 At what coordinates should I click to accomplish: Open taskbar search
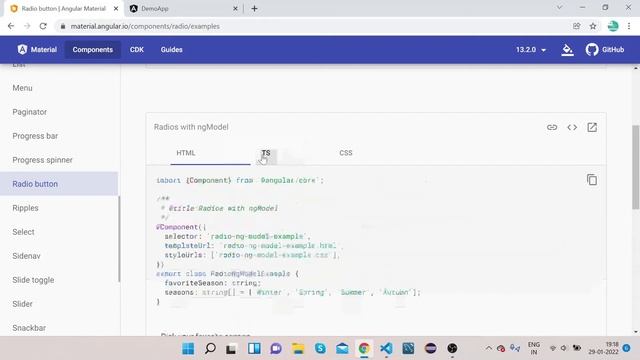(x=210, y=349)
